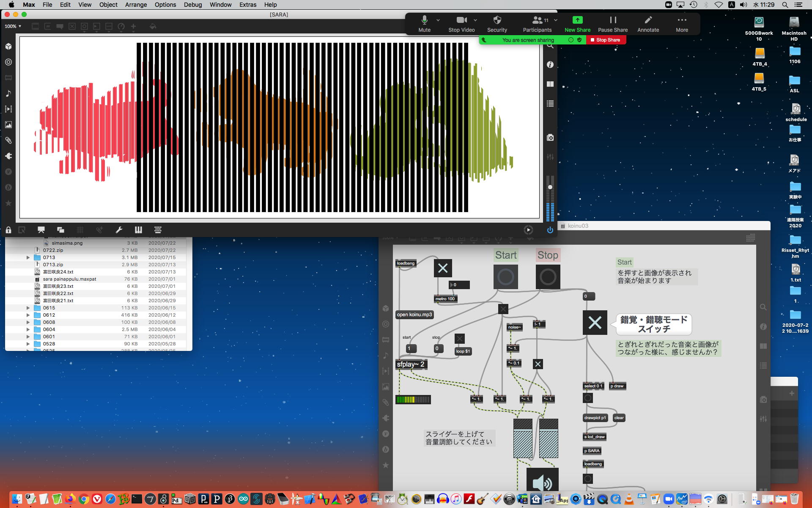Screen dimensions: 812x508
Task: Open the audio notes icon in left sidebar
Action: pos(8,94)
